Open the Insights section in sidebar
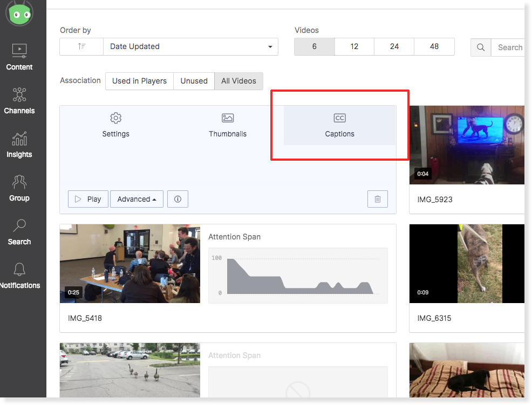Screen dimensions: 532x405 19,145
